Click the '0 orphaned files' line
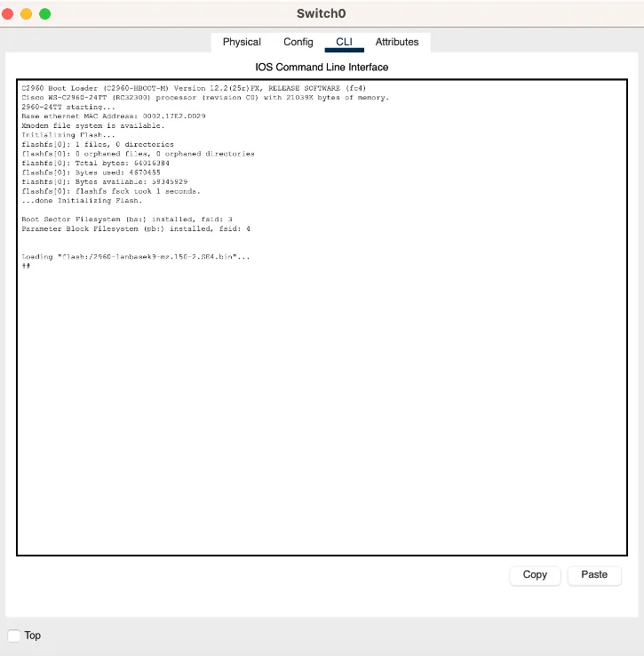The image size is (644, 656). pyautogui.click(x=138, y=154)
